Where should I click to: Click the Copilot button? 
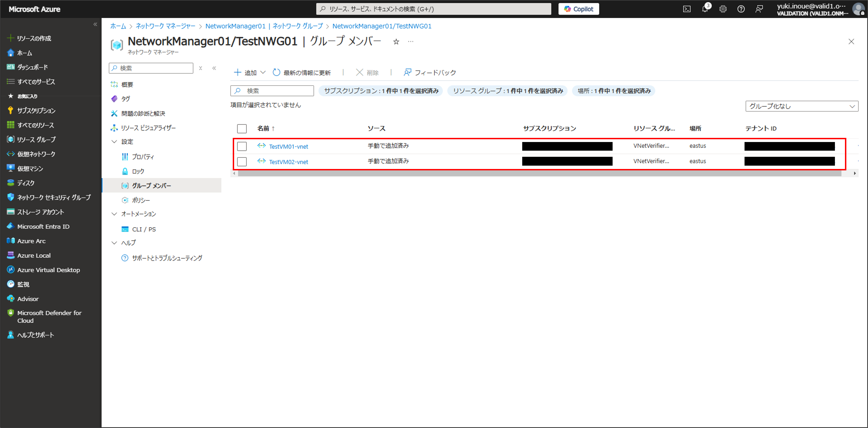(579, 9)
